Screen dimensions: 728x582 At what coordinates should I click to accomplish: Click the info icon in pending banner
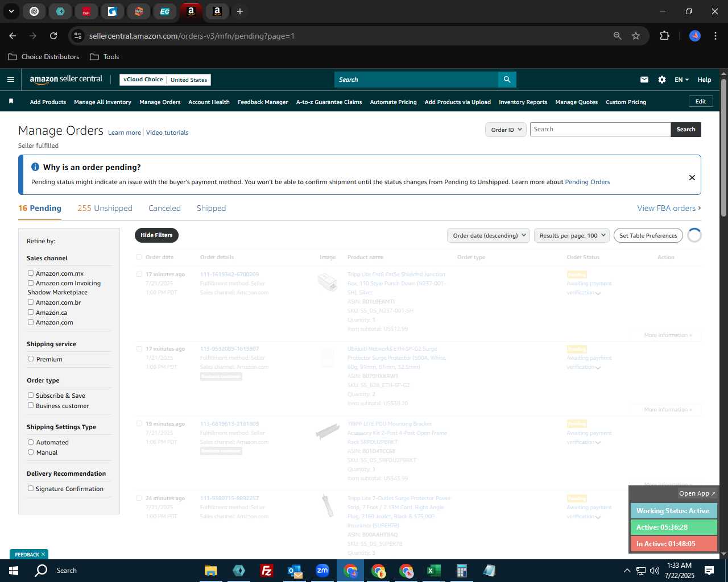point(35,167)
